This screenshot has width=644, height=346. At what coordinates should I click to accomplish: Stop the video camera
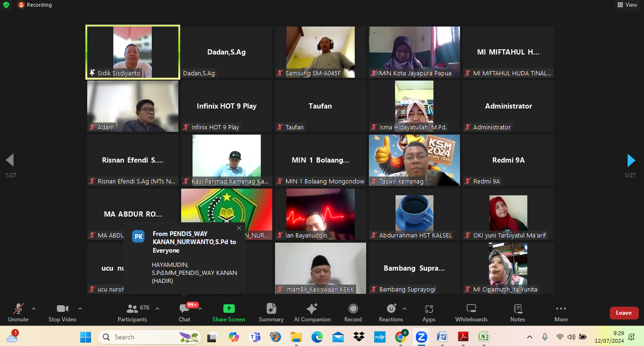(x=62, y=309)
